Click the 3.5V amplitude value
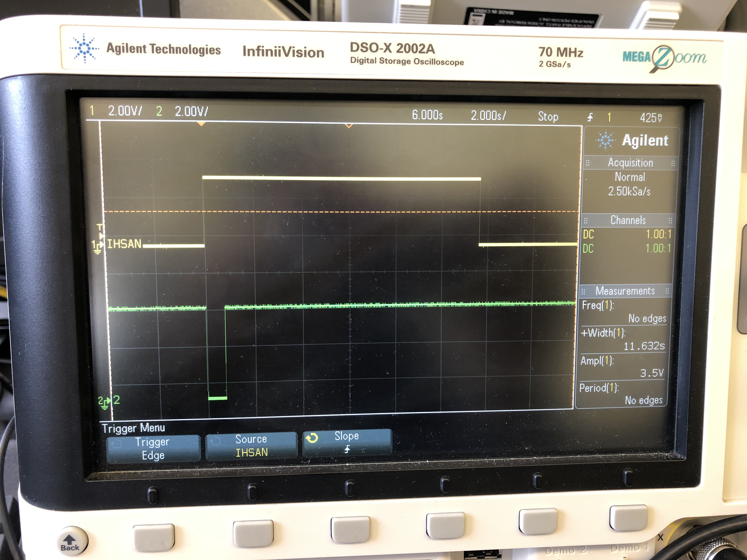The height and width of the screenshot is (560, 747). coord(652,373)
